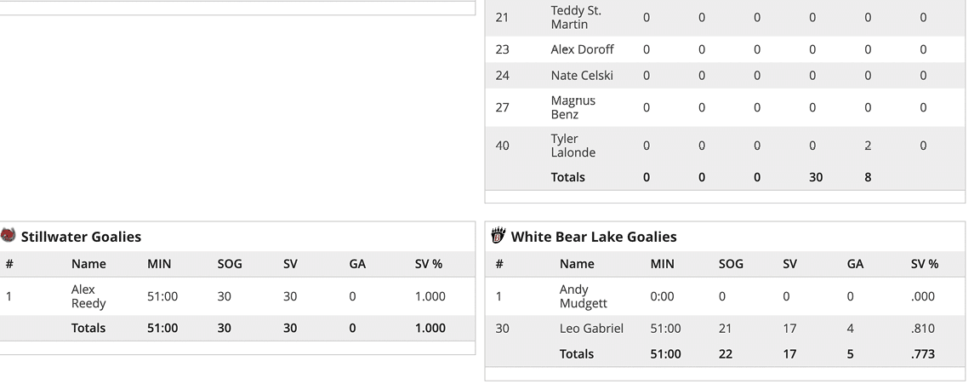Image resolution: width=980 pixels, height=384 pixels.
Task: Select Tyler Lalonde player name
Action: click(573, 146)
